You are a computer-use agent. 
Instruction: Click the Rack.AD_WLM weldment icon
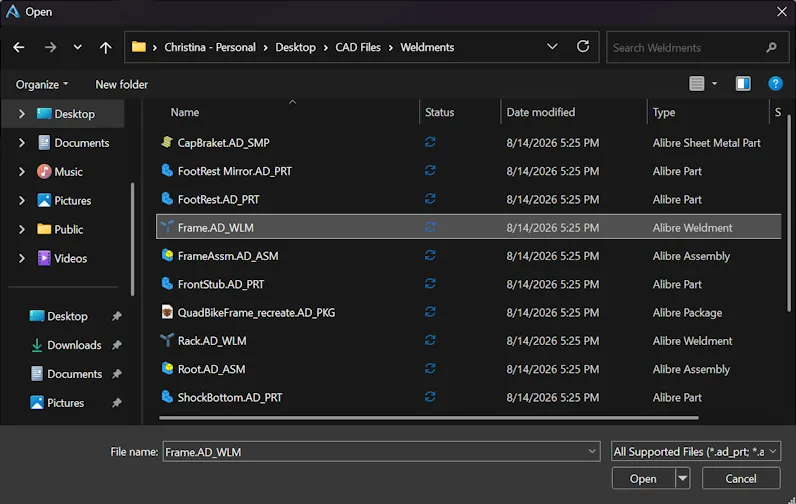167,341
